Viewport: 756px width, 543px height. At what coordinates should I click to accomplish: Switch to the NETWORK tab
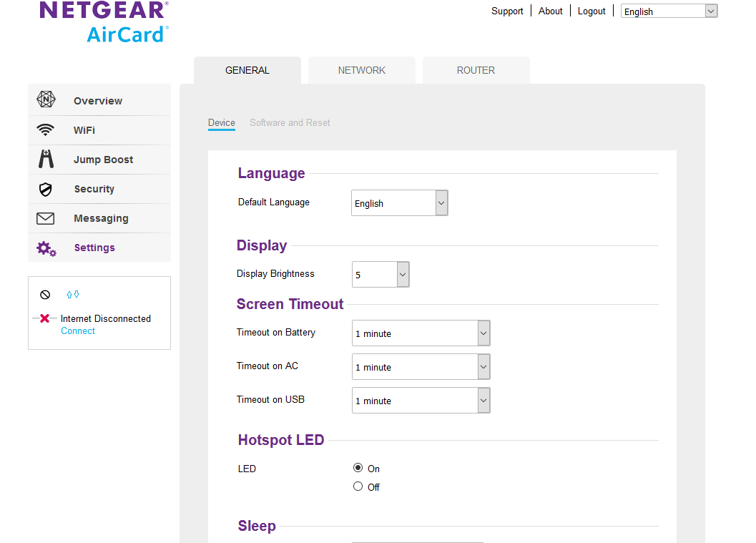(x=362, y=70)
